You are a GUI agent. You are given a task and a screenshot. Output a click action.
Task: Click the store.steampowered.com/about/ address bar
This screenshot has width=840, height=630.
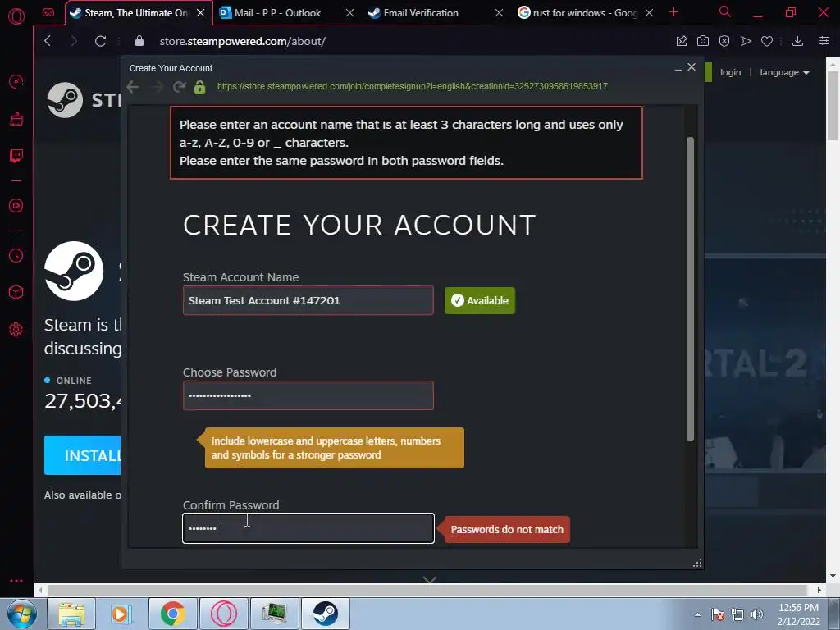tap(242, 41)
